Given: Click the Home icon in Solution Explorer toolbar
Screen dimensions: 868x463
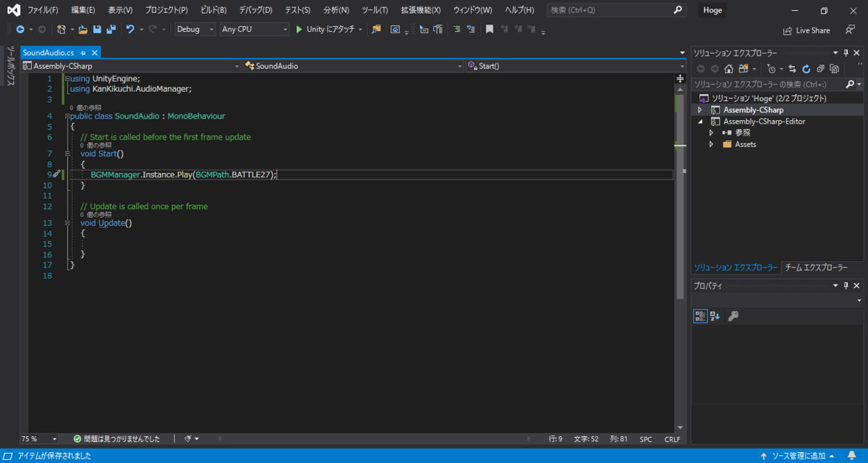Looking at the screenshot, I should [728, 69].
